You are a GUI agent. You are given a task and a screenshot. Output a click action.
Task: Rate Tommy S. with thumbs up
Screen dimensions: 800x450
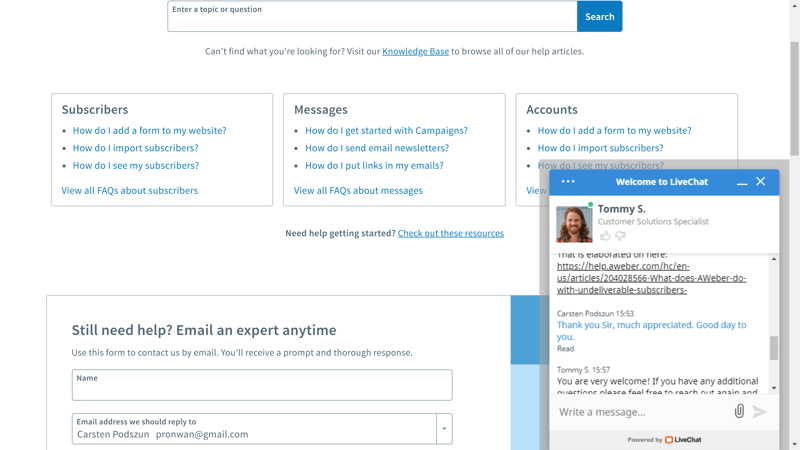(x=605, y=236)
